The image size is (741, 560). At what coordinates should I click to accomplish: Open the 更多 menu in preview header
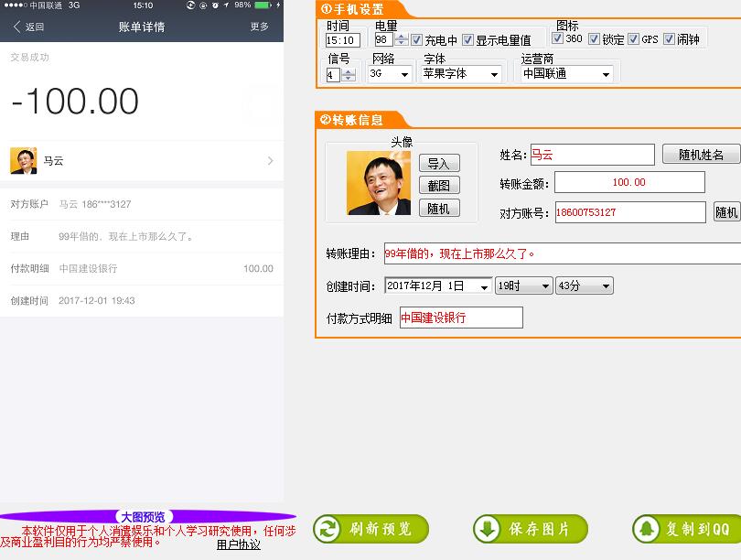(x=260, y=27)
